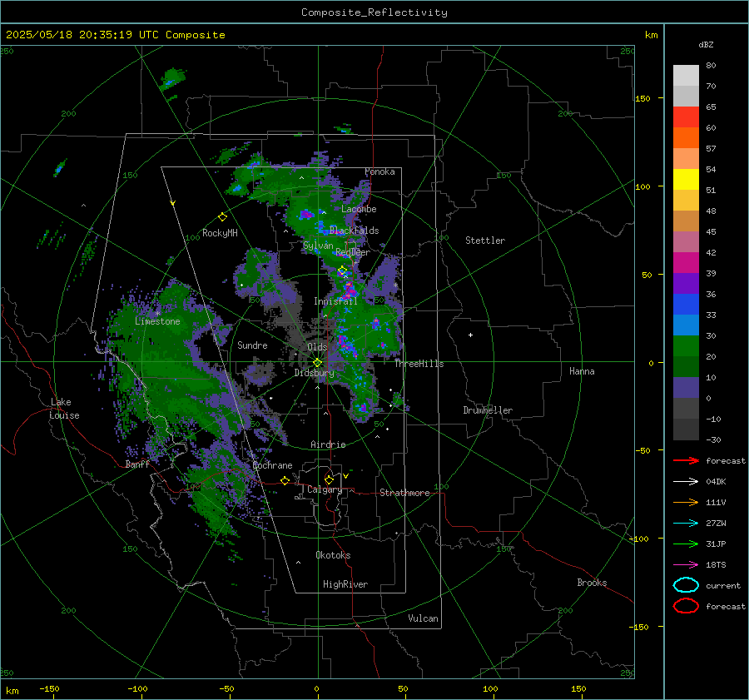Click the Didsbury town label
749x700 pixels.
point(314,373)
